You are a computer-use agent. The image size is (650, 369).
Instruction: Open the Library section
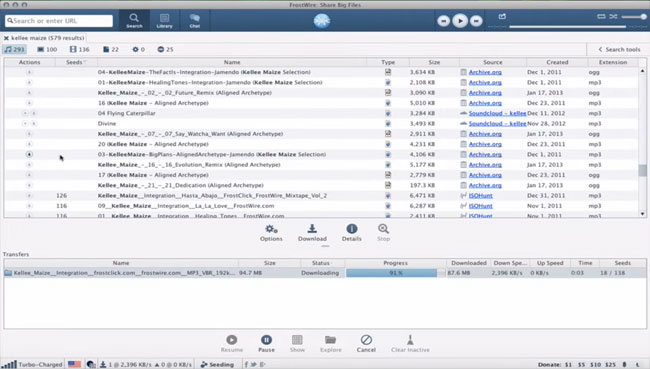pyautogui.click(x=164, y=20)
